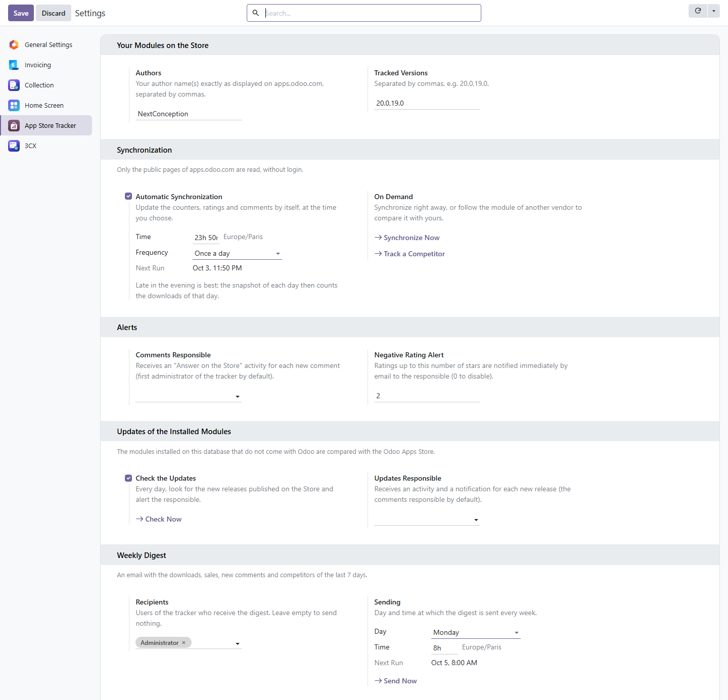Open Recipients dropdown arrow
The image size is (728, 700).
pyautogui.click(x=238, y=643)
